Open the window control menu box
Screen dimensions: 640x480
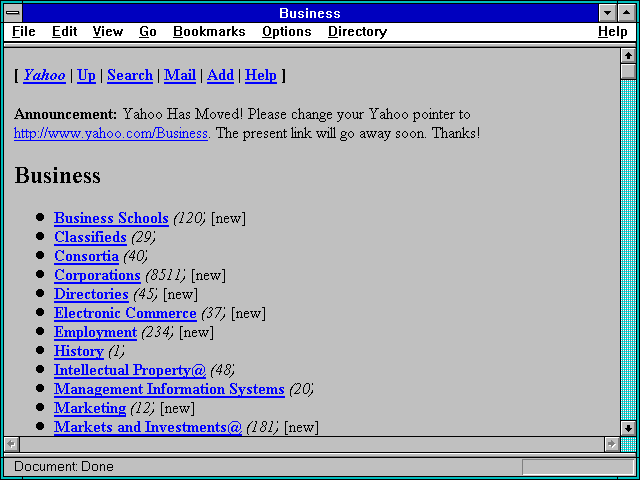13,13
